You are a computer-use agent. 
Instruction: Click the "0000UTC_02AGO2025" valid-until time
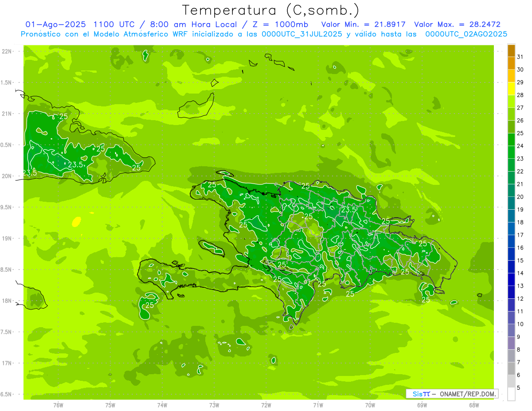coord(466,34)
